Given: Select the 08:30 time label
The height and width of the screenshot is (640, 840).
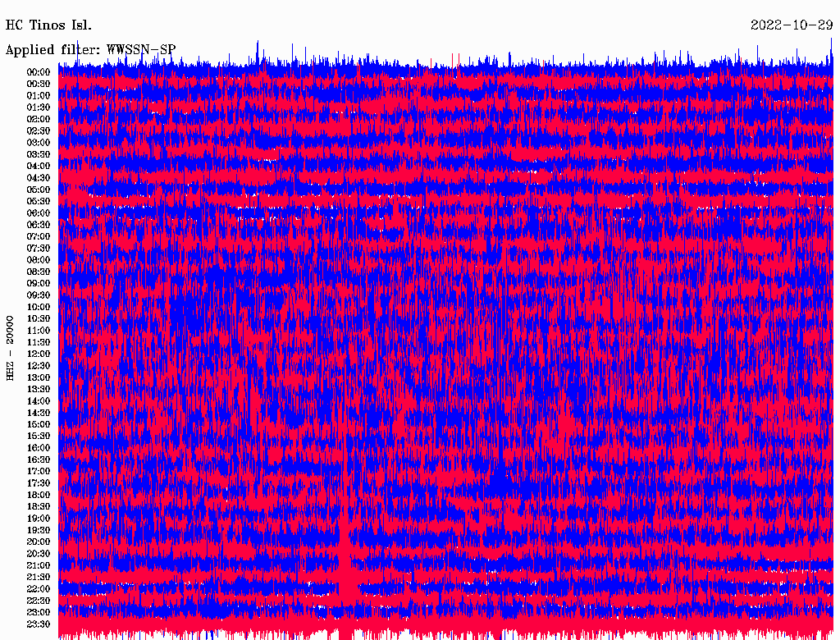Looking at the screenshot, I should tap(39, 272).
